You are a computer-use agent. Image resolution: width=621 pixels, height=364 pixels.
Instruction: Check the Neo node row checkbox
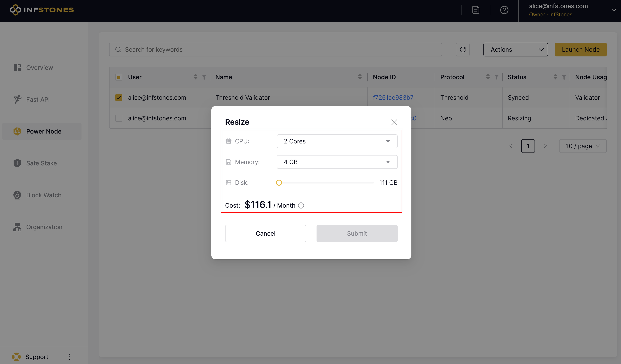(119, 118)
